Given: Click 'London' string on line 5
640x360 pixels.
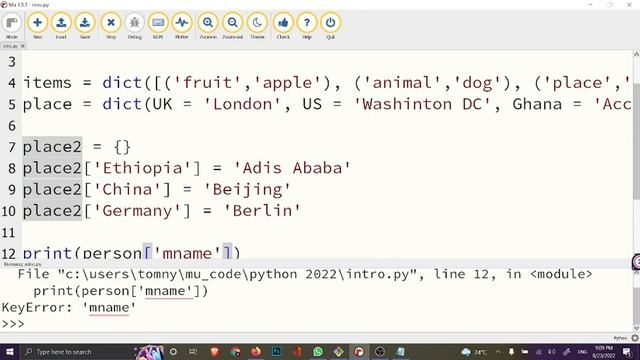Looking at the screenshot, I should [x=242, y=104].
